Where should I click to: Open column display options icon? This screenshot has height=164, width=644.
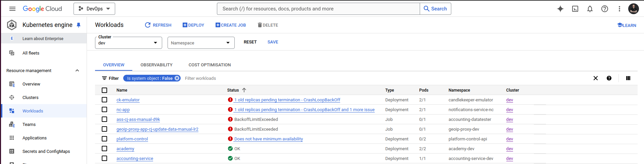coord(628,78)
